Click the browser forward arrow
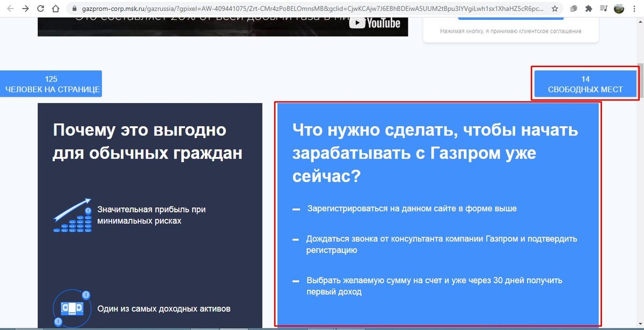The width and height of the screenshot is (644, 330). 24,9
